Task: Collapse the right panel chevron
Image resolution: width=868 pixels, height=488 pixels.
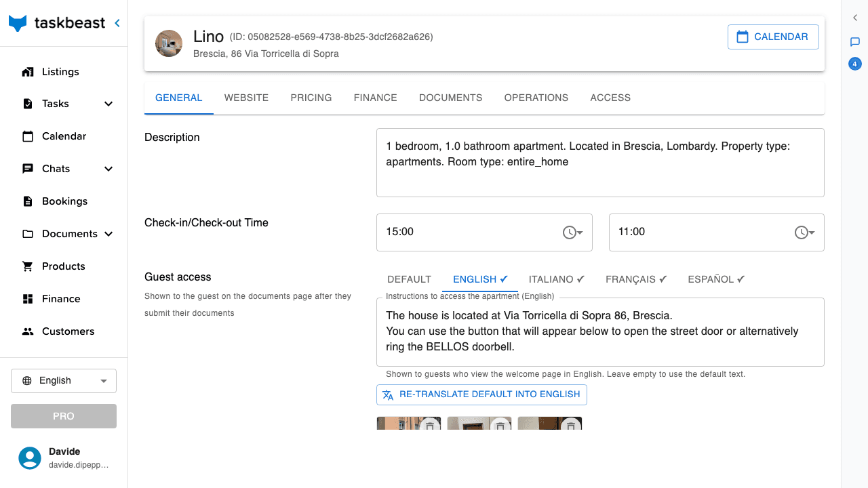Action: point(855,18)
